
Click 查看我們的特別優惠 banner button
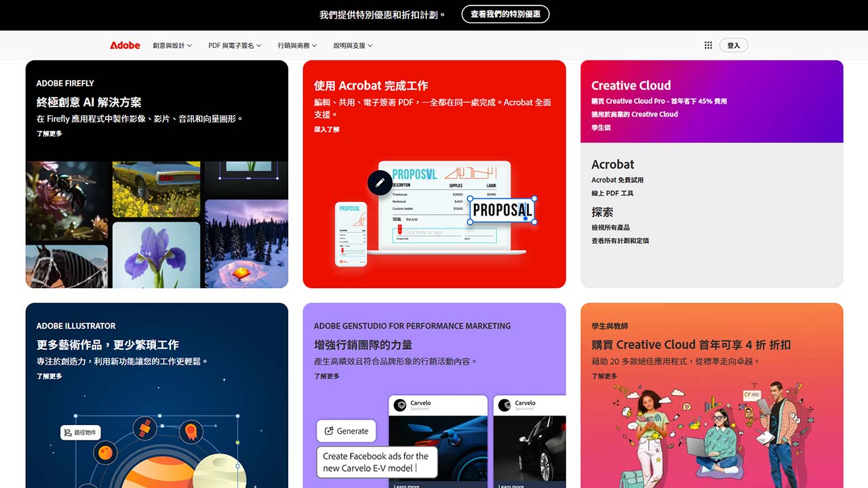pos(505,14)
